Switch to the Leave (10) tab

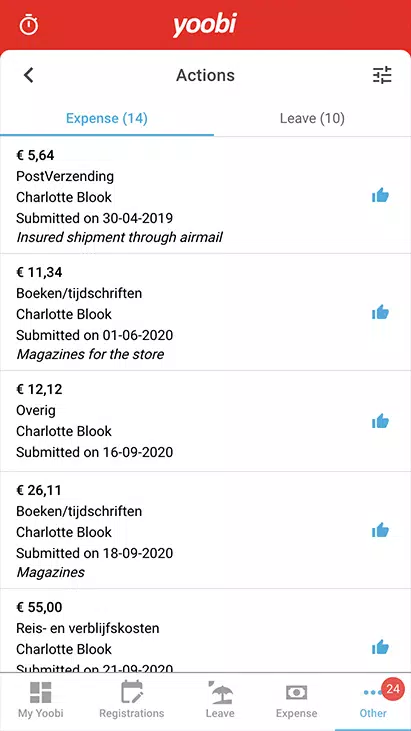coord(312,118)
